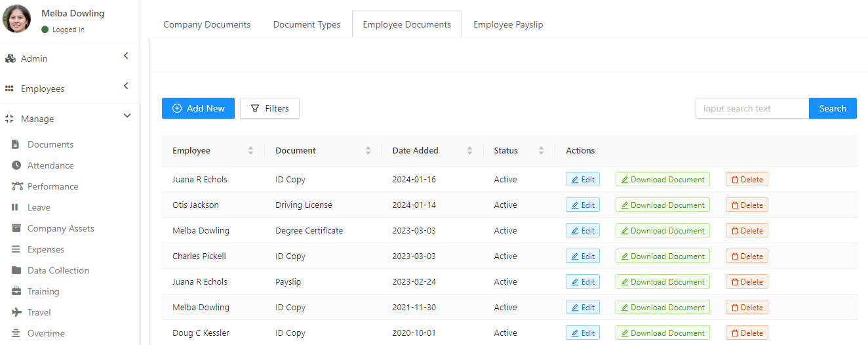
Task: Click the Overtime icon in sidebar
Action: point(16,333)
